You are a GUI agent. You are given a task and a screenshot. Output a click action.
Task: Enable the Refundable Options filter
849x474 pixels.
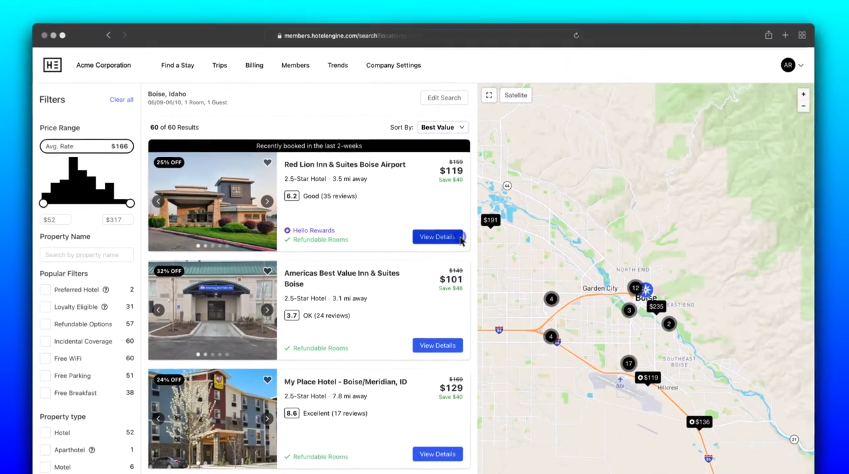point(45,324)
